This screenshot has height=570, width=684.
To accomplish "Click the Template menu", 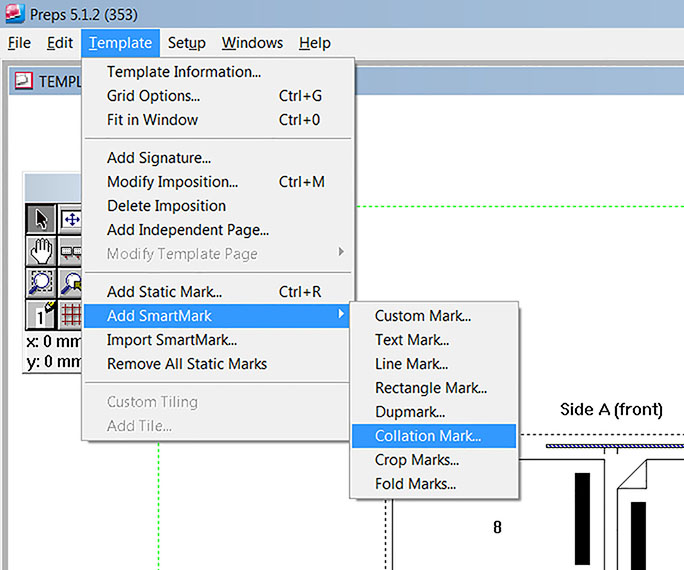I will (x=120, y=43).
